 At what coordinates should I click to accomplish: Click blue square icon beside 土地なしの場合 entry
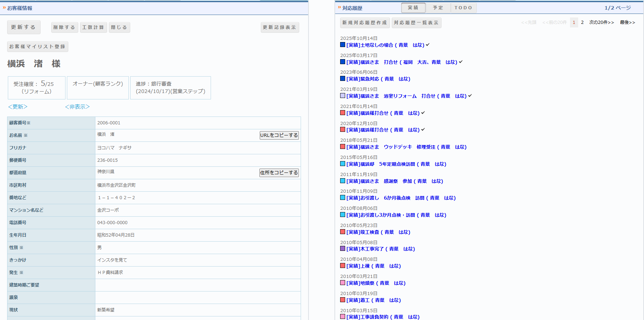(343, 45)
